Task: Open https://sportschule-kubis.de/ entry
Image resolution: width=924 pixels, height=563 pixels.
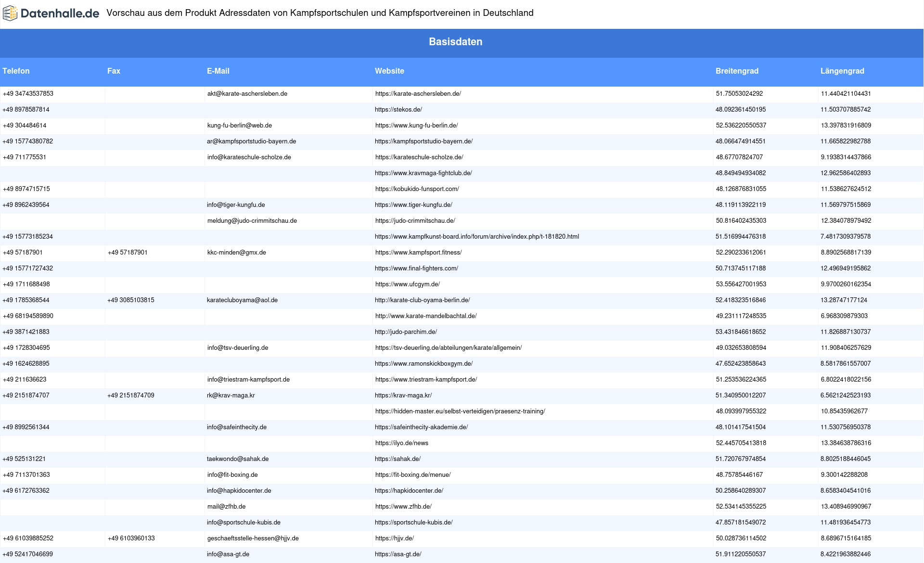Action: tap(414, 523)
